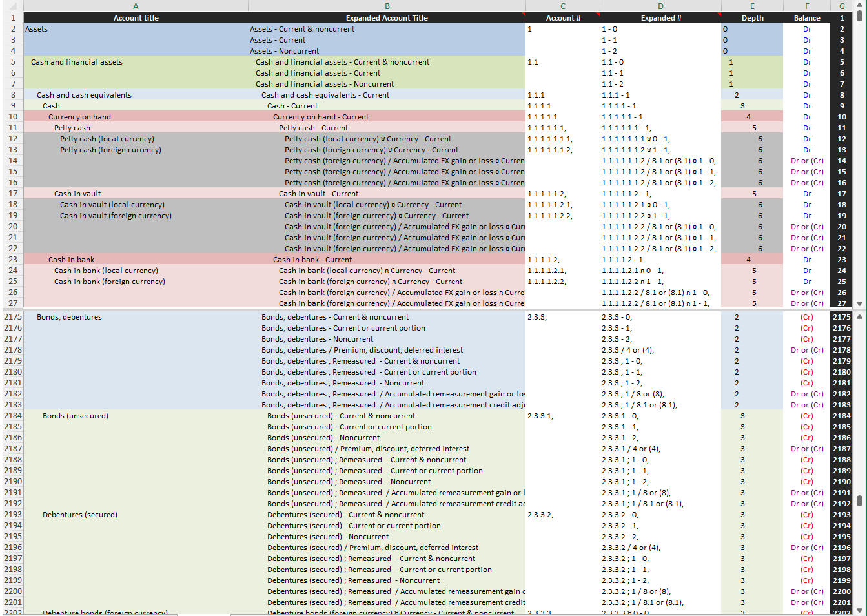Select row 10 header
The height and width of the screenshot is (616, 867).
pyautogui.click(x=12, y=117)
